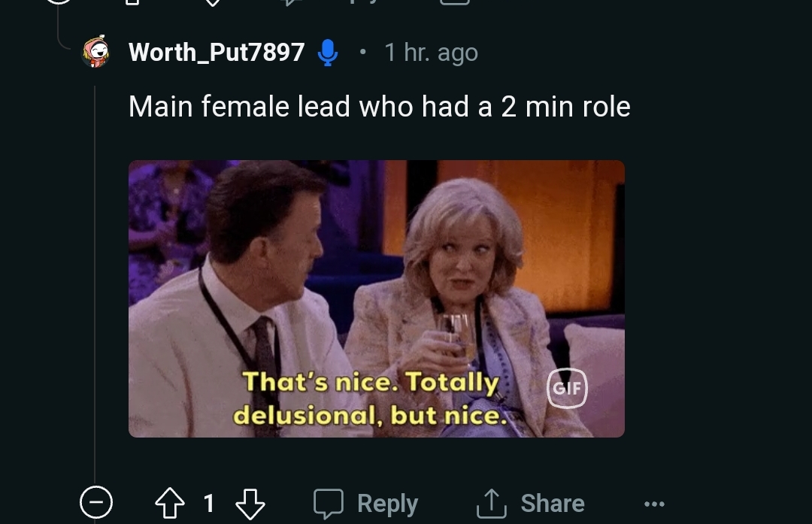Open the Worth_Put7897 user profile link
The image size is (812, 524).
tap(217, 53)
